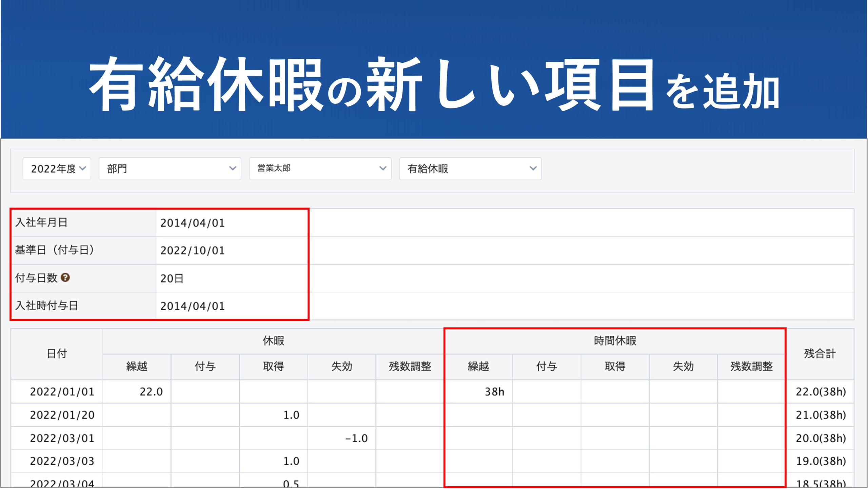Screen dimensions: 868x489
Task: Click the help icon beside 付与日数
Action: tap(65, 278)
